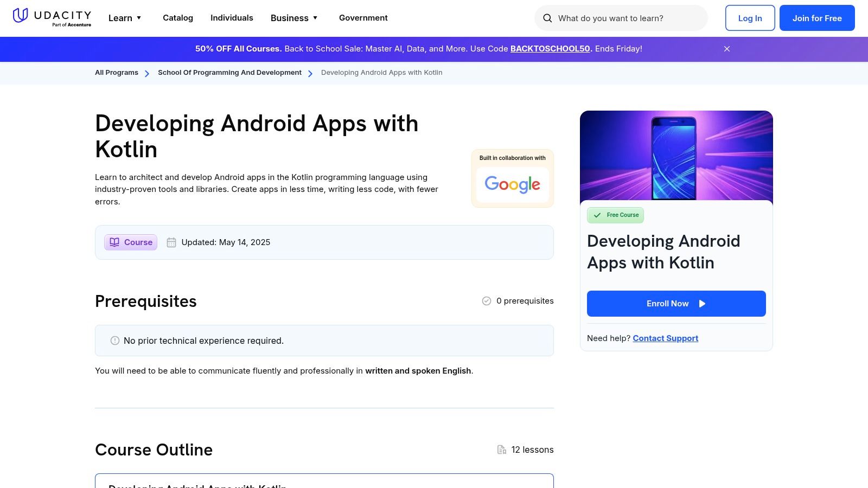
Task: Focus the 'What do you want to learn?' search field
Action: coord(621,18)
